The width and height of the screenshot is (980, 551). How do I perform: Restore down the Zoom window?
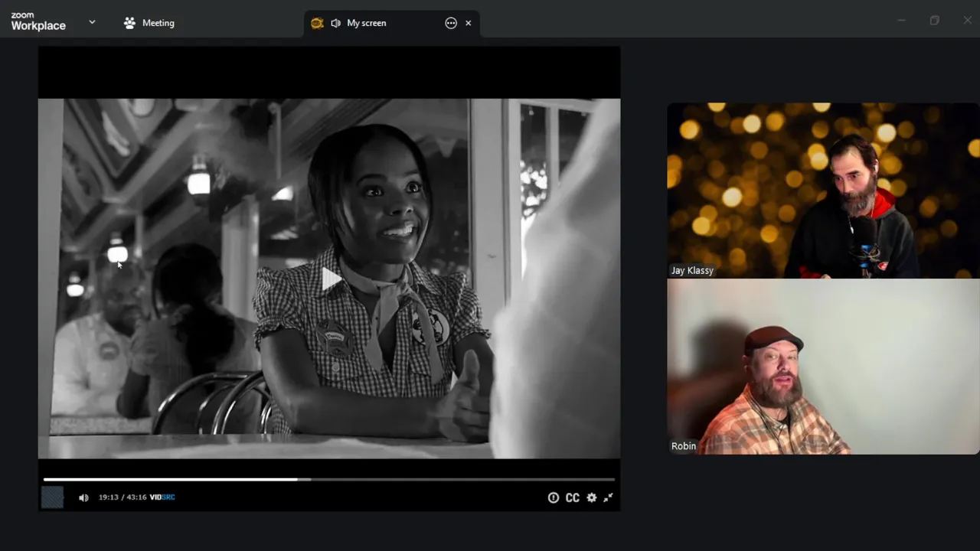[934, 21]
